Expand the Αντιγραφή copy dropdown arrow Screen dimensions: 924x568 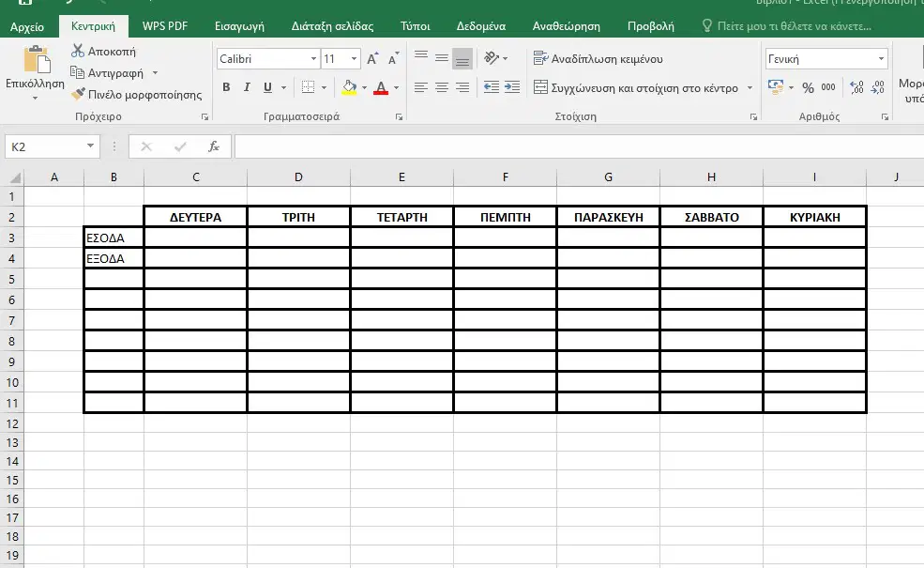coord(155,72)
